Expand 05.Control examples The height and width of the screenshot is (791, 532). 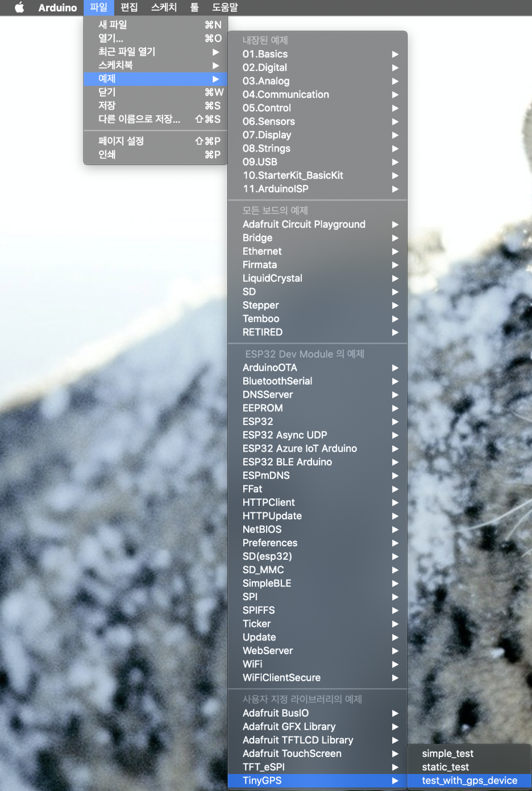(x=318, y=108)
